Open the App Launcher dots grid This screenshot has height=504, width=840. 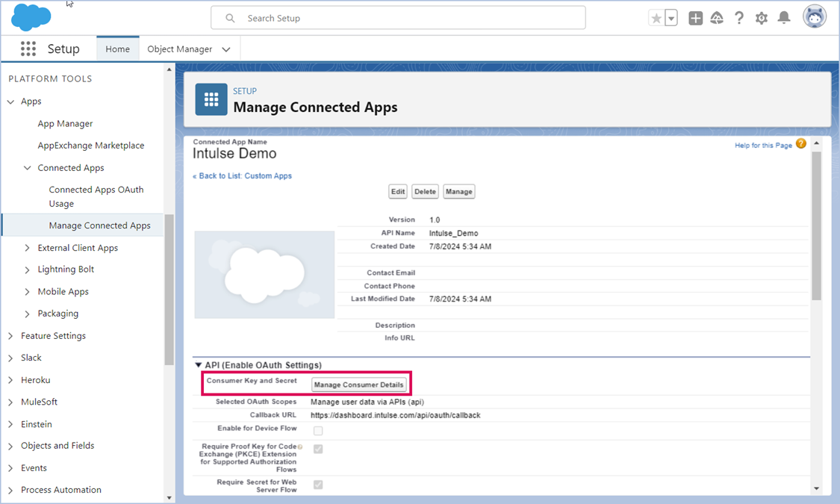28,49
